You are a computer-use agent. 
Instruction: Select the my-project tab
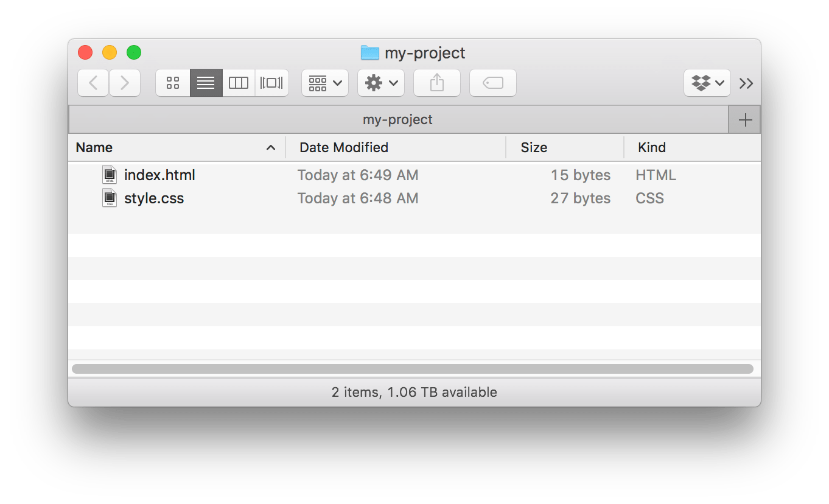click(x=399, y=119)
